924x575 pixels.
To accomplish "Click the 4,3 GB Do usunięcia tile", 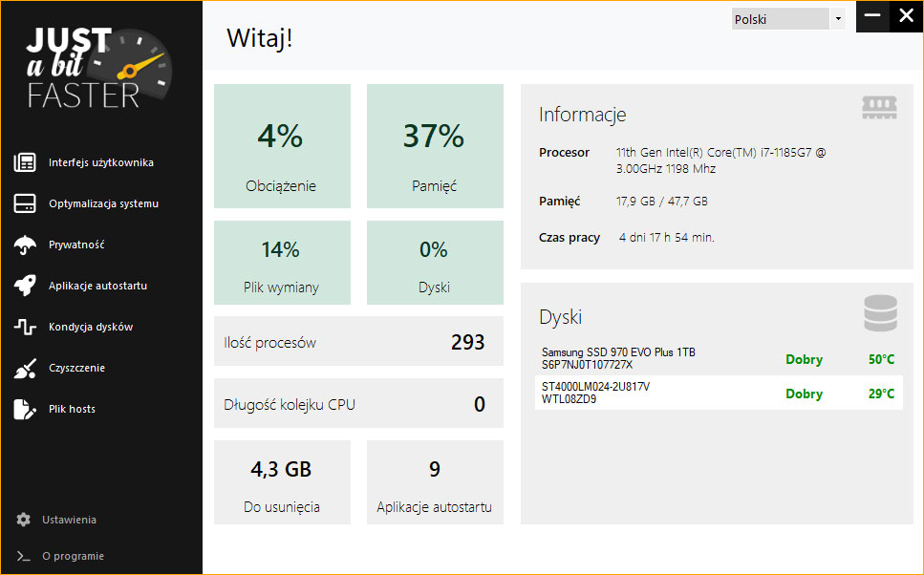I will [282, 482].
